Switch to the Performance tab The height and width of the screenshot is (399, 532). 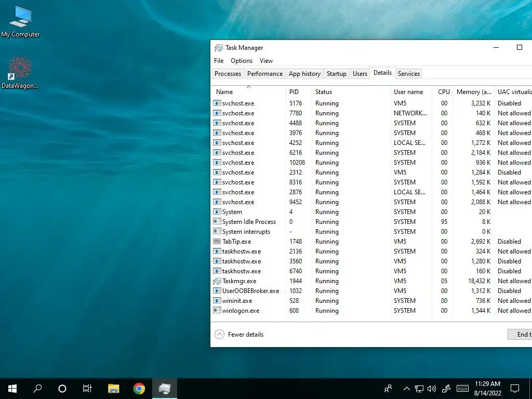coord(265,74)
